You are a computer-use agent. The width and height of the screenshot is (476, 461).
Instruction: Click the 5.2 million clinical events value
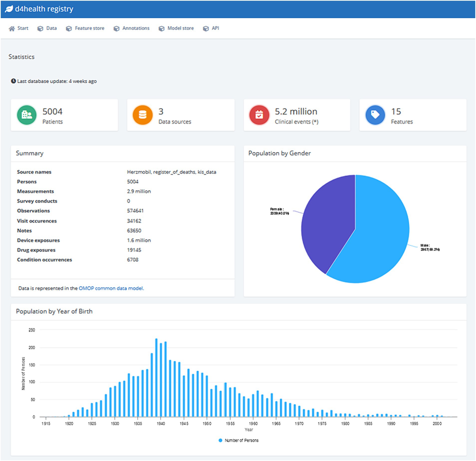click(x=296, y=111)
